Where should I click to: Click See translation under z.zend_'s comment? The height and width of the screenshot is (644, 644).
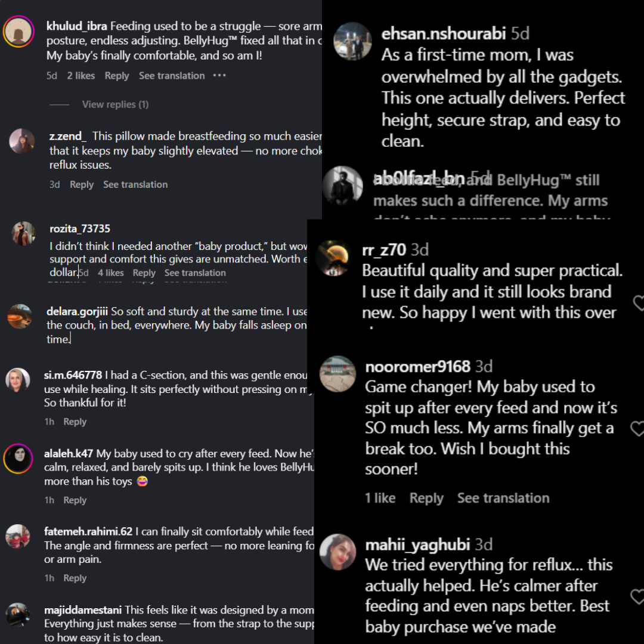(135, 185)
